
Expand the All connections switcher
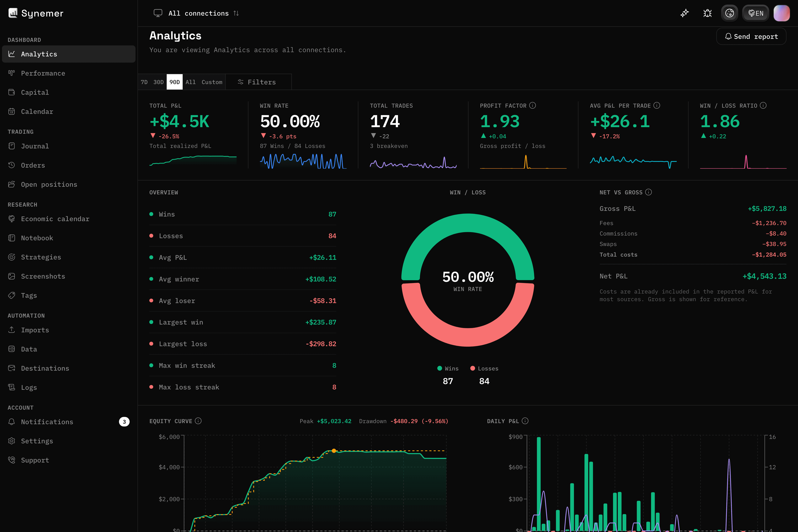click(x=196, y=13)
